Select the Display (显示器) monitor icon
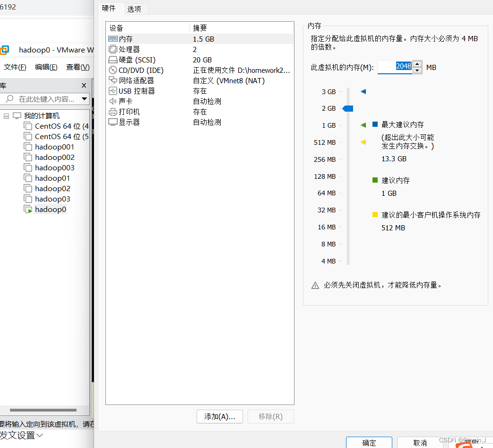 (x=112, y=122)
